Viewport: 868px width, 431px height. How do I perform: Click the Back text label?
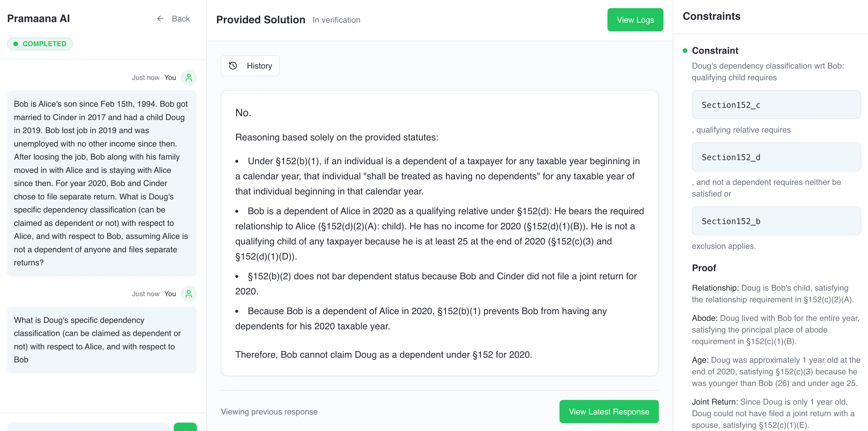[x=181, y=19]
